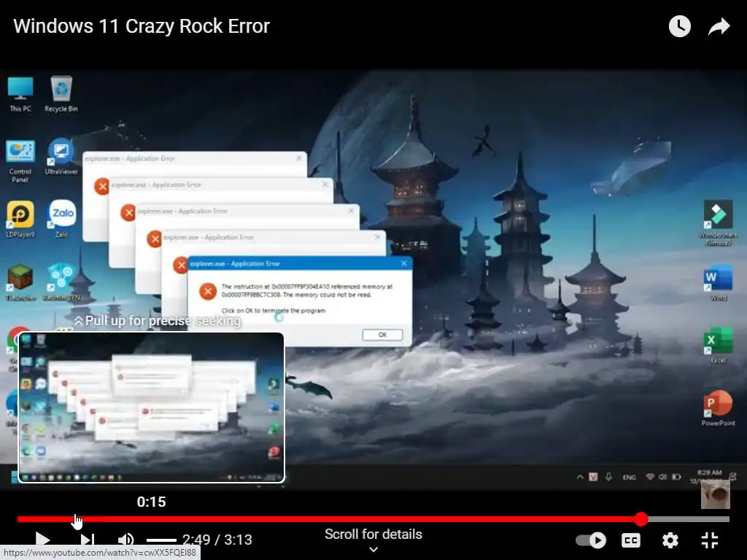The image size is (747, 560).
Task: Open TLauncher Minecraft desktop icon
Action: tap(20, 283)
